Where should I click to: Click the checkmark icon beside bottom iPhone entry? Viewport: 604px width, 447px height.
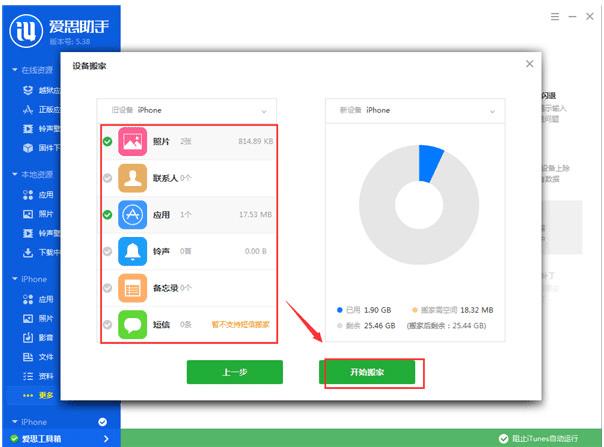tap(102, 422)
